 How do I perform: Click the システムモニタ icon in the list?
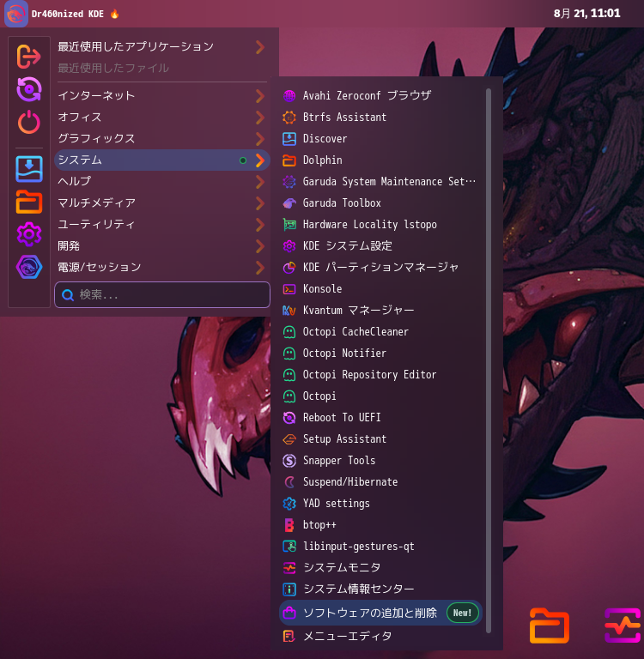(289, 568)
